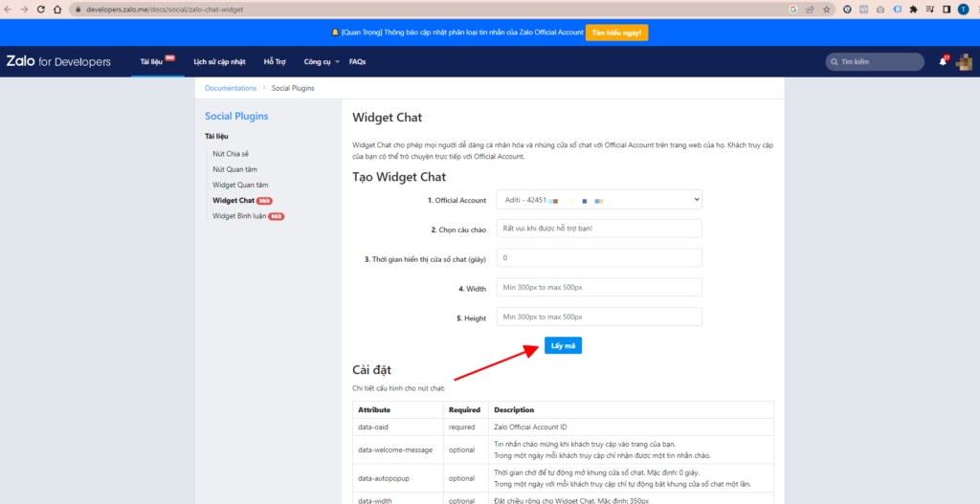Click the share page icon in address bar

[810, 9]
